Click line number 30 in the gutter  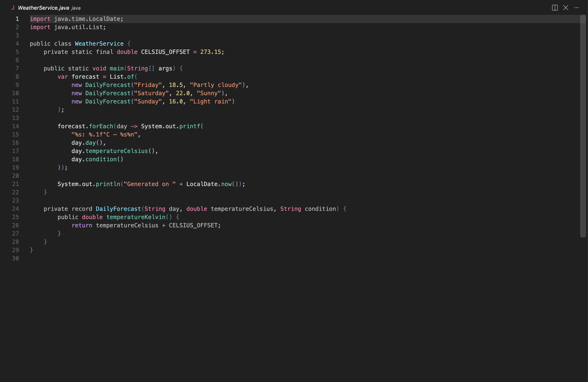pos(15,259)
